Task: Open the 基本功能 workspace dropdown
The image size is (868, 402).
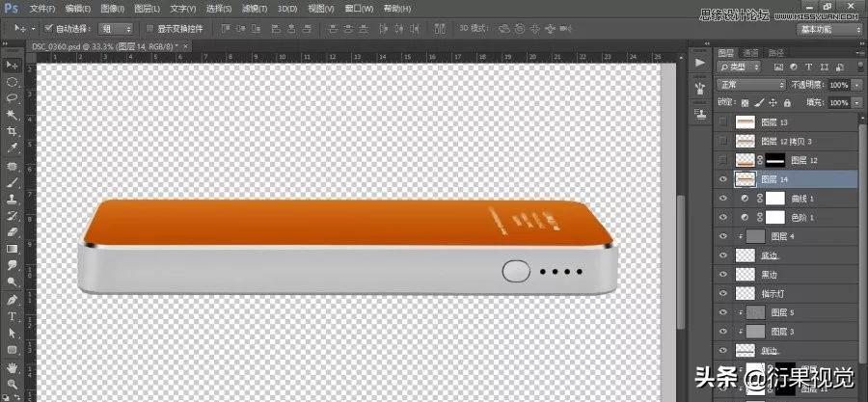Action: 828,29
